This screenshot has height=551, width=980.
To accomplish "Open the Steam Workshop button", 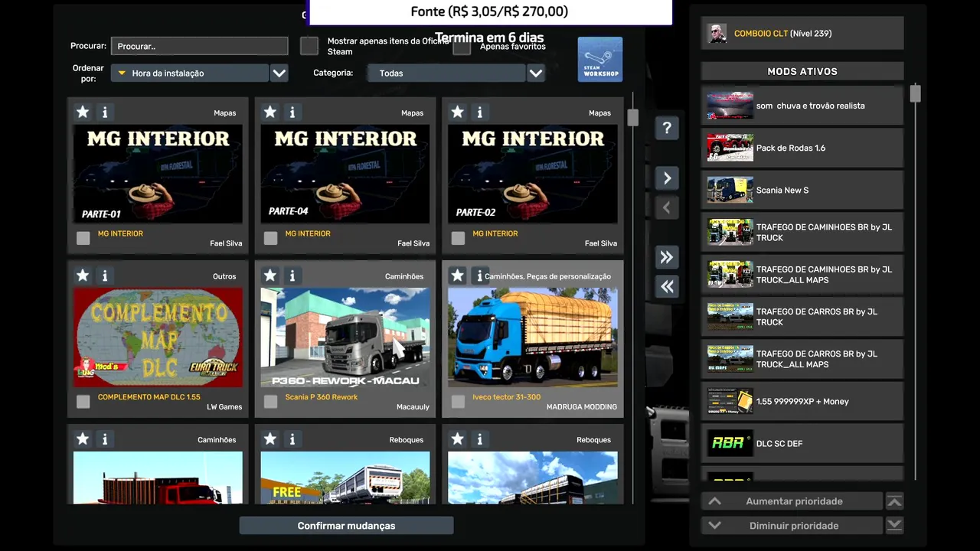I will click(x=600, y=59).
